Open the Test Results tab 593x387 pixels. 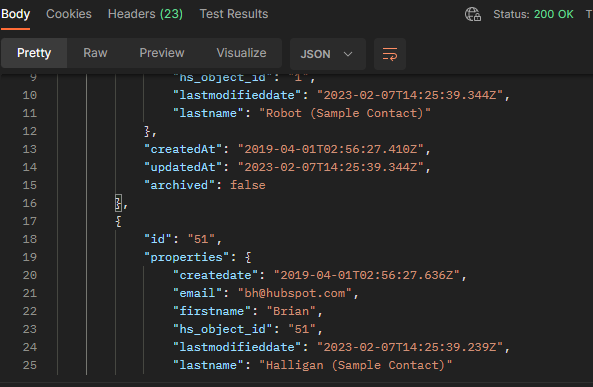click(x=234, y=14)
